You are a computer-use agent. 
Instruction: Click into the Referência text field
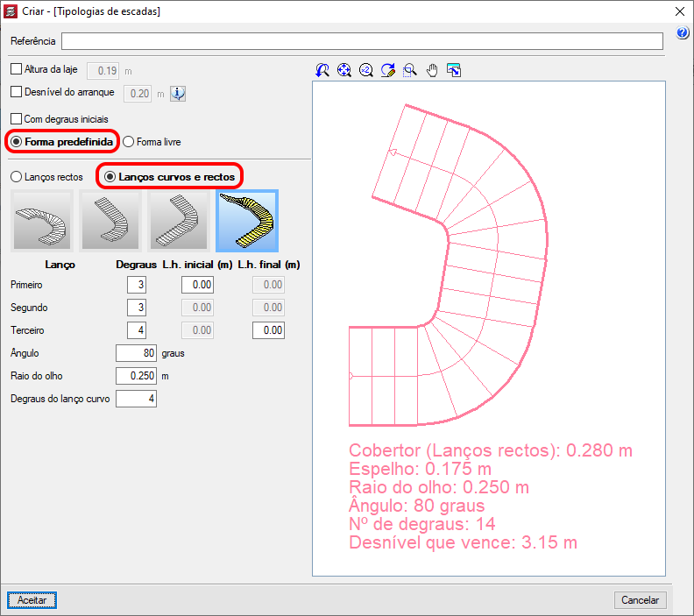(x=362, y=41)
